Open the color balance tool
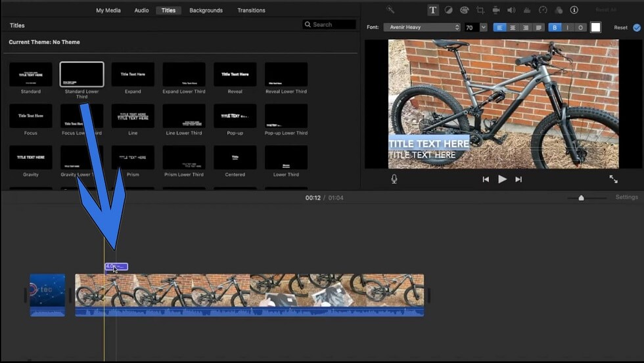The height and width of the screenshot is (363, 644). [x=448, y=10]
